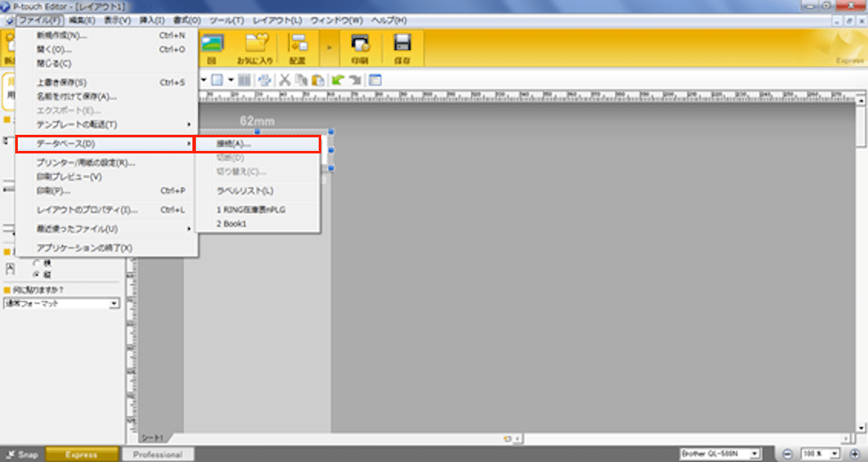Open the 挿入(I) menu

tap(152, 19)
